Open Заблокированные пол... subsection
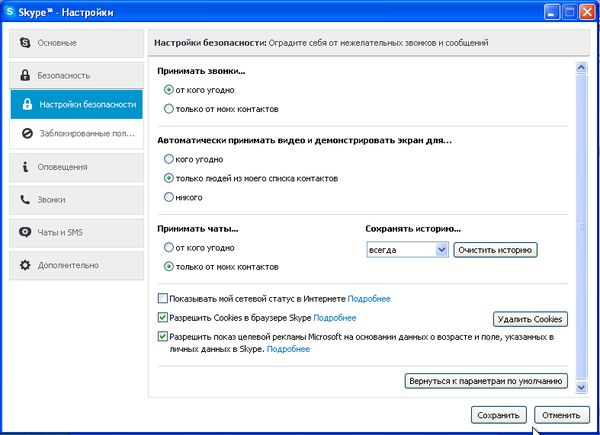The width and height of the screenshot is (600, 435). 77,133
